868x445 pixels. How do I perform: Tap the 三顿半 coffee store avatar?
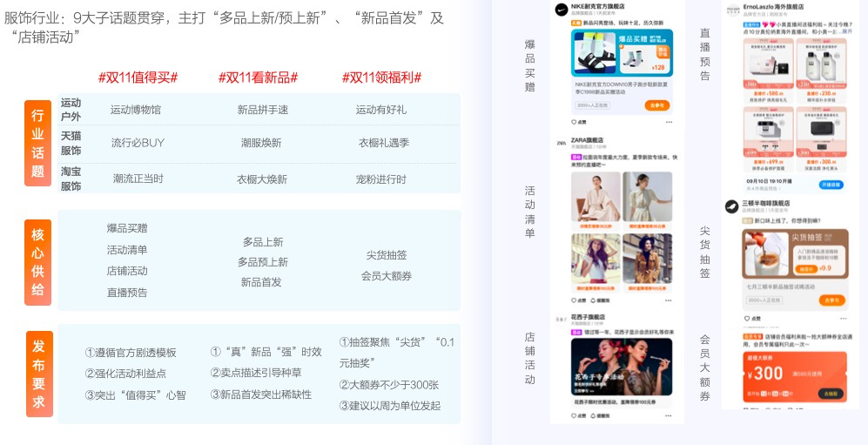click(x=732, y=206)
